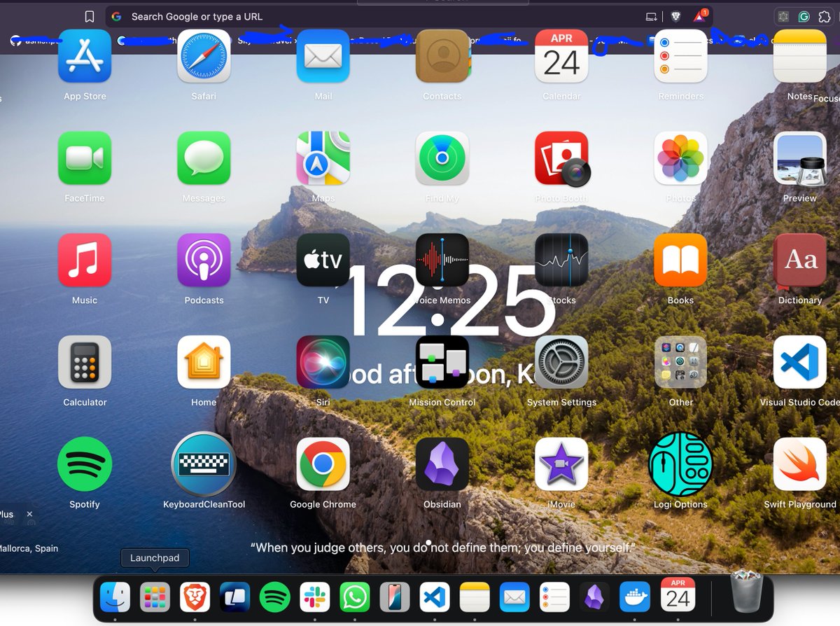Image resolution: width=840 pixels, height=626 pixels.
Task: Open Slack from the Dock
Action: pos(314,597)
